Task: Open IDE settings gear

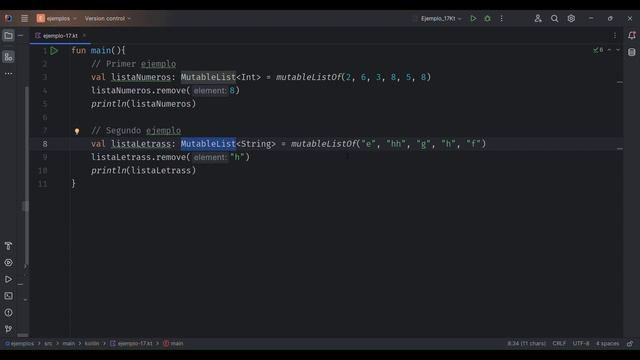Action: [571, 18]
